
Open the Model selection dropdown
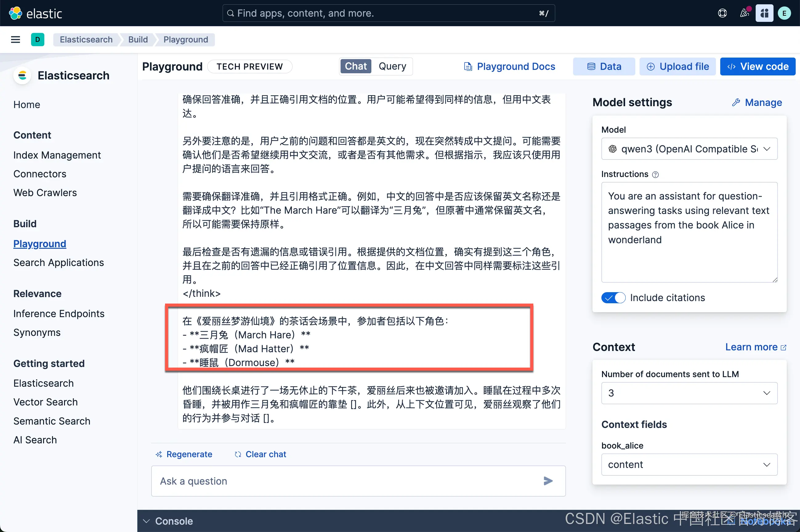[689, 149]
